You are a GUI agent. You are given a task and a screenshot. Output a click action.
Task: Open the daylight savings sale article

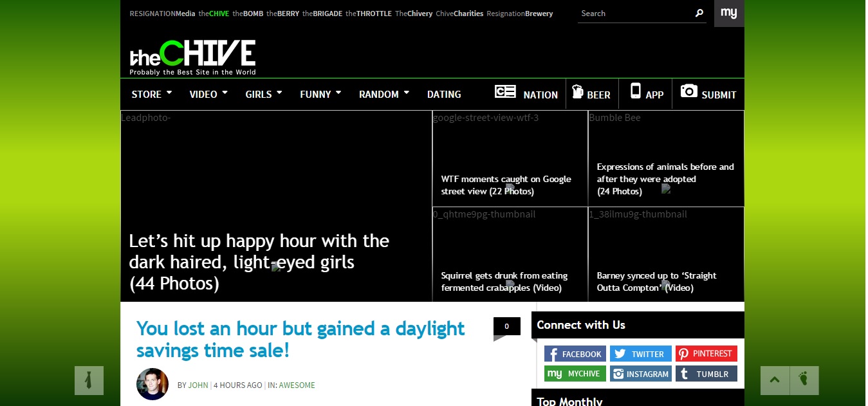pos(300,339)
